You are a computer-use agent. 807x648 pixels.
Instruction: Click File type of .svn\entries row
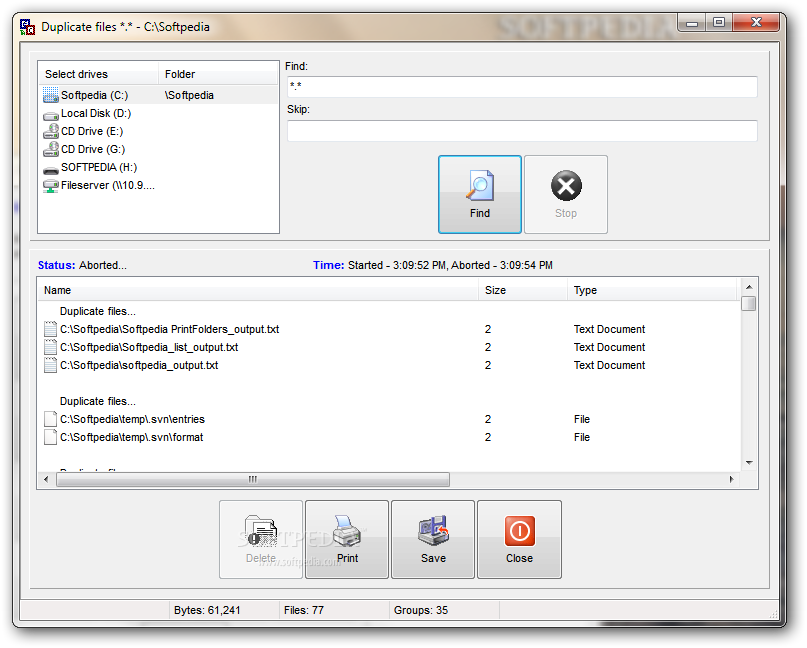click(582, 419)
